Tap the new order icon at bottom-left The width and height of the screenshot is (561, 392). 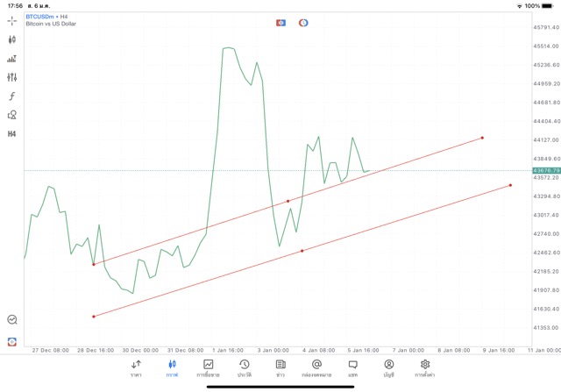(12, 341)
